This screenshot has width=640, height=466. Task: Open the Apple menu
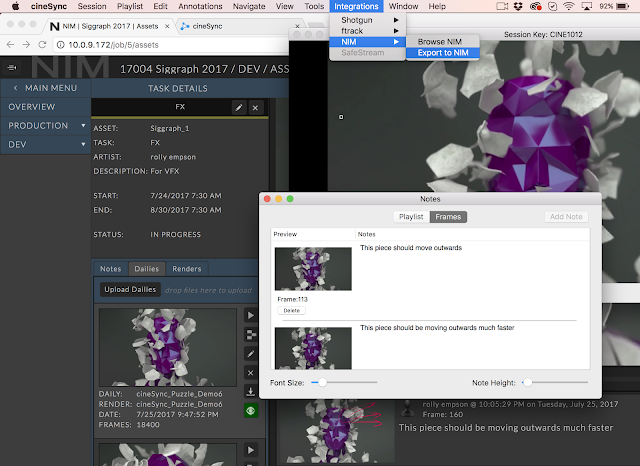click(16, 6)
